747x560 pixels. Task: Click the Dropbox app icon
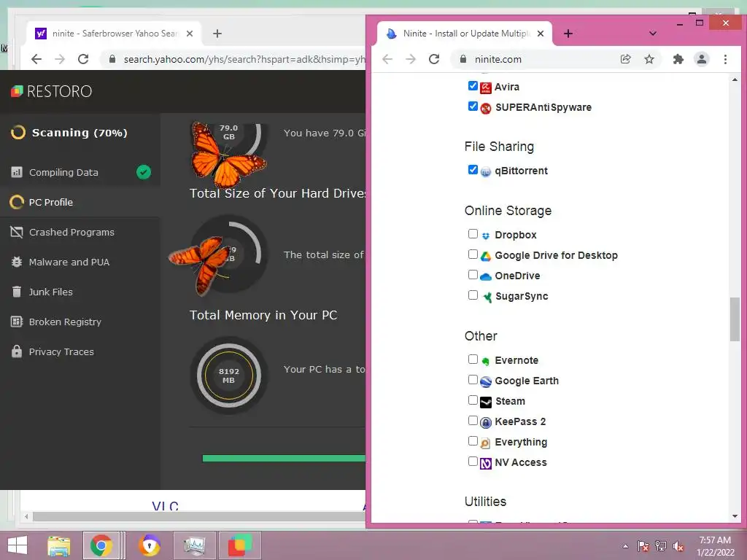point(485,236)
